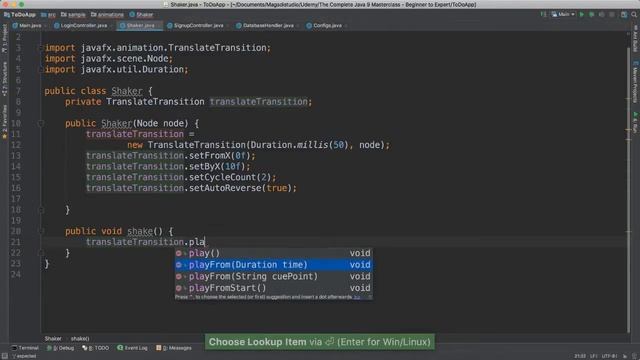Click the shake() editor breadcrumb at the bottom
This screenshot has height=360, width=640.
point(80,338)
